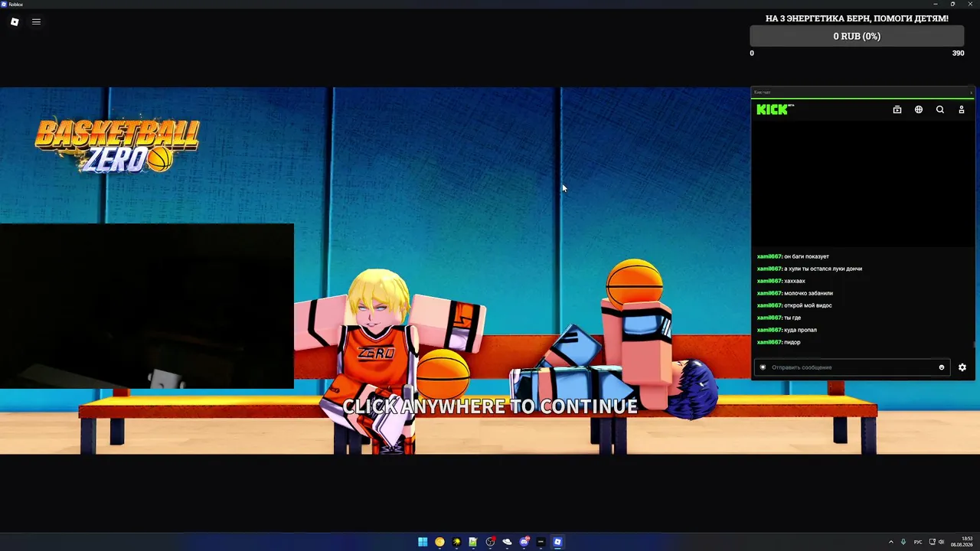Open Kick search with the magnifier icon
The height and width of the screenshot is (551, 980).
coord(940,109)
